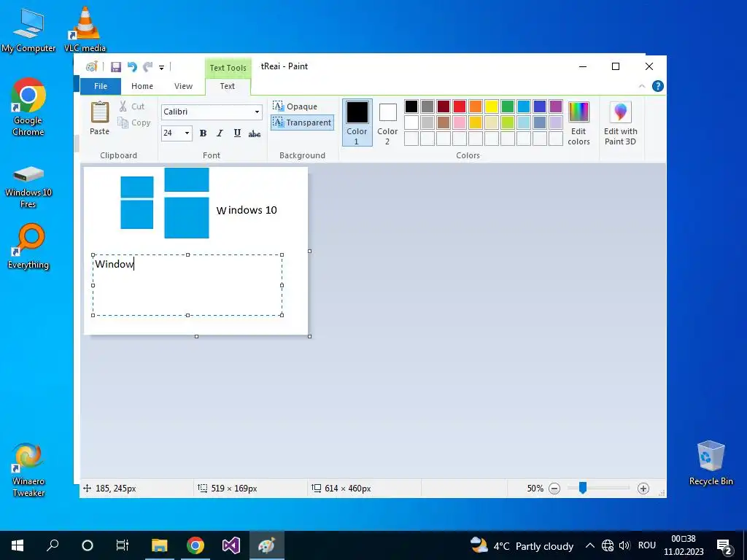Viewport: 747px width, 560px height.
Task: Click the network globe tray icon
Action: [608, 545]
